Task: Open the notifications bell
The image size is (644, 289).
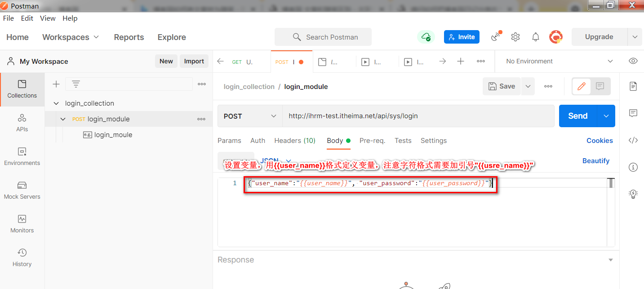Action: point(536,37)
